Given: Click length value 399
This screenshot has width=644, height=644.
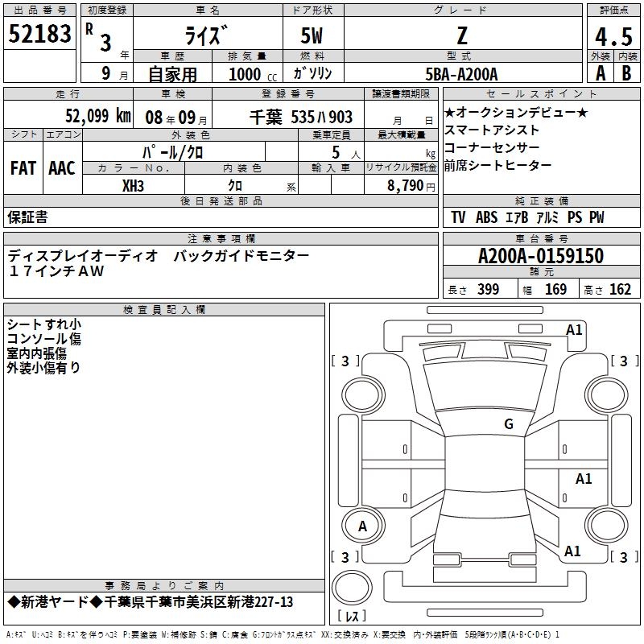Looking at the screenshot, I should tap(489, 289).
